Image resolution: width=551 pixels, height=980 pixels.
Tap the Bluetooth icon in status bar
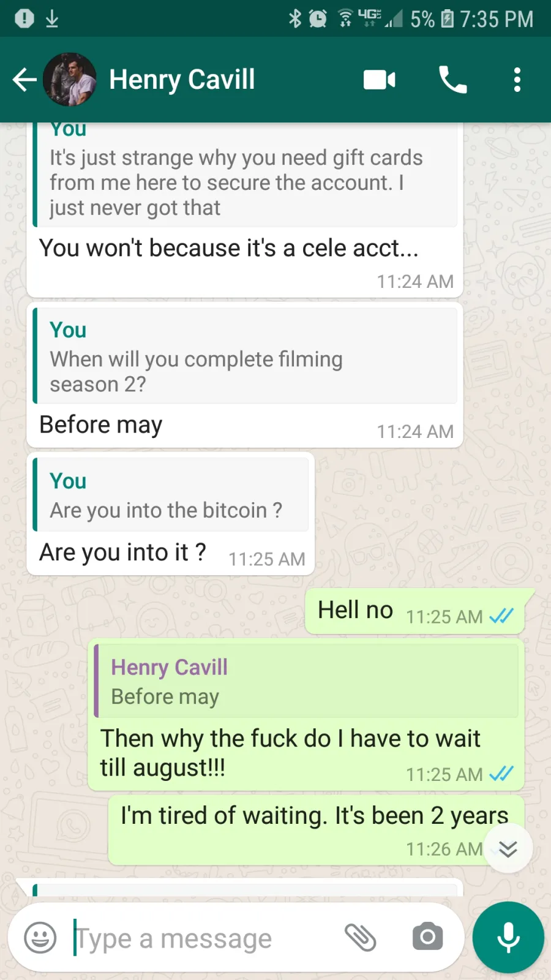(295, 19)
